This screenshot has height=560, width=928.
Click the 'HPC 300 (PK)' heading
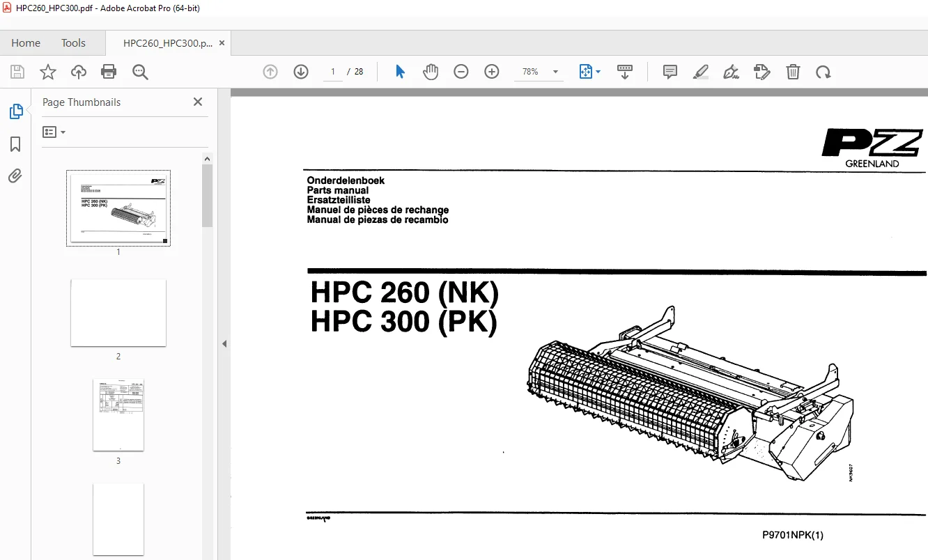point(404,322)
